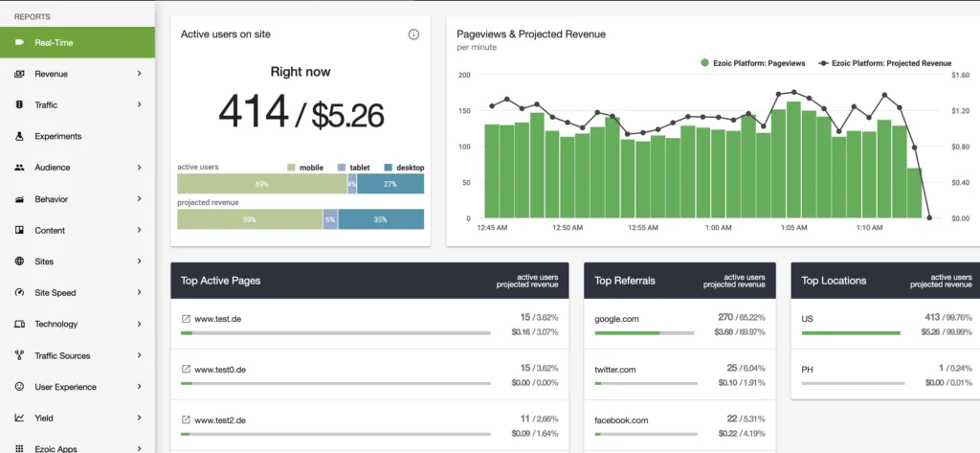The height and width of the screenshot is (453, 980).
Task: Open the www.test2.de page link
Action: (x=220, y=419)
